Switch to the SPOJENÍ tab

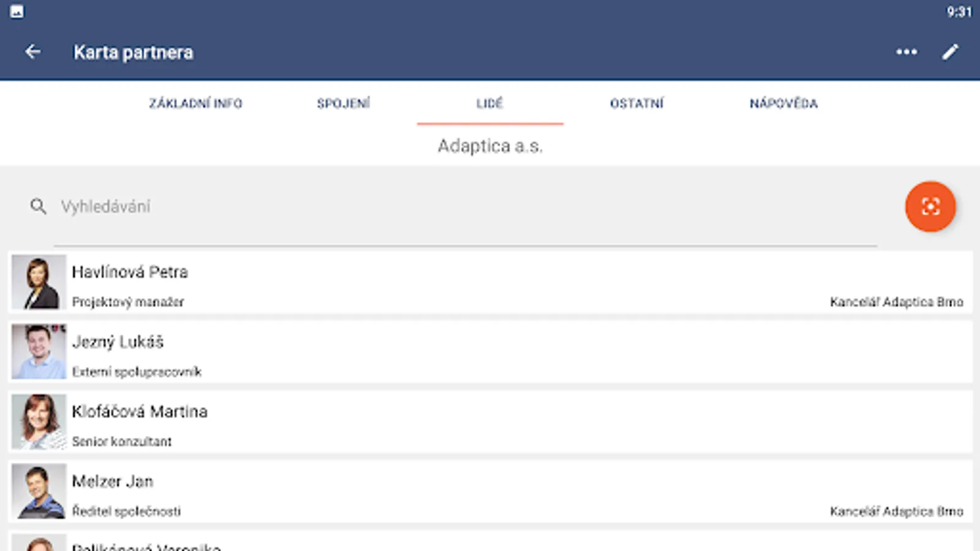[x=344, y=103]
